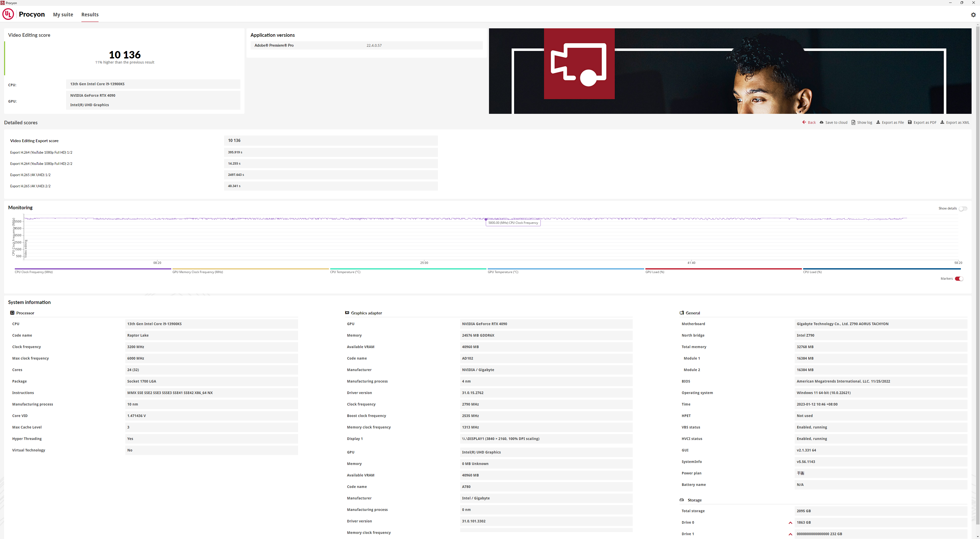Select the BIOS American Megatrends value

point(881,382)
